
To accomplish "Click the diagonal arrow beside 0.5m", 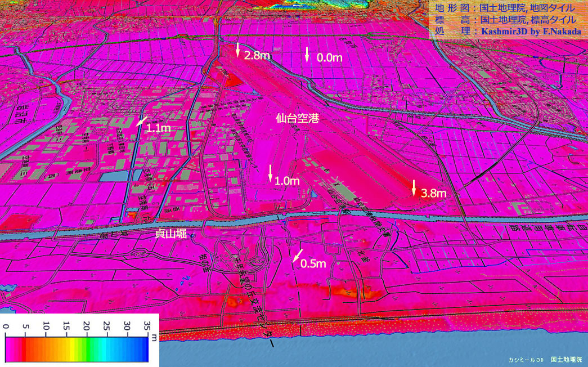I will pyautogui.click(x=297, y=256).
